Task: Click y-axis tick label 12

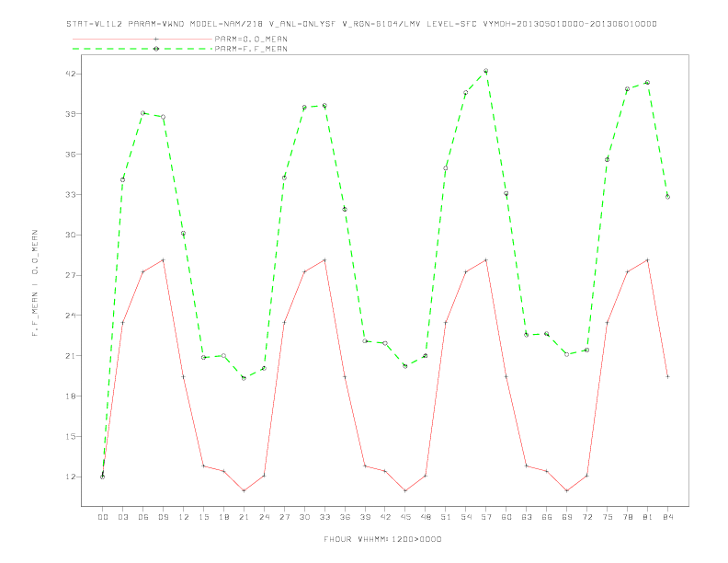Action: (x=71, y=477)
